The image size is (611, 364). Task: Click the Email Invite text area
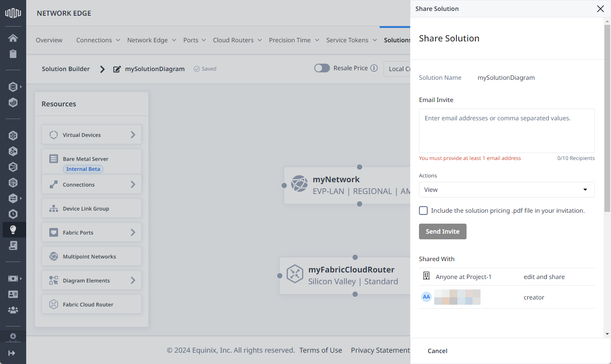coord(507,131)
